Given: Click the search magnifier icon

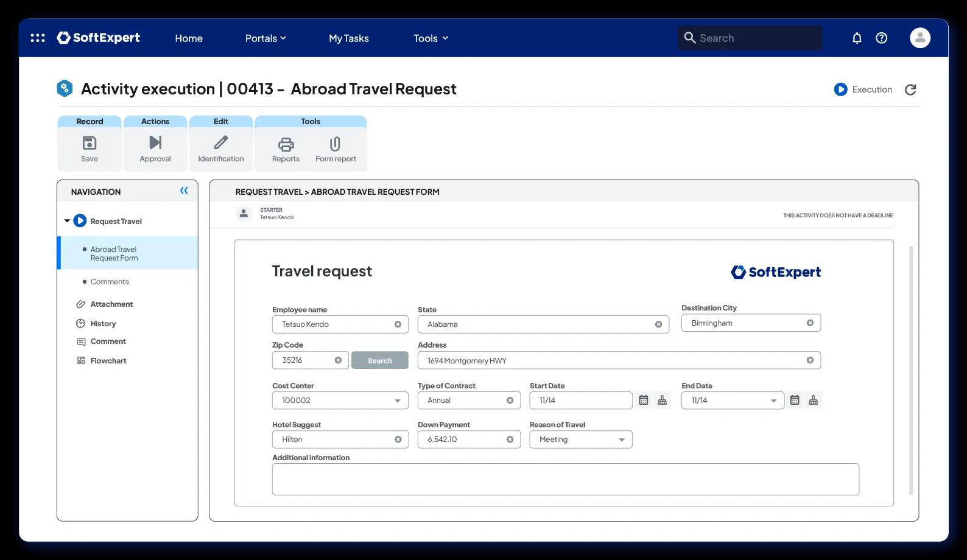Looking at the screenshot, I should click(690, 38).
